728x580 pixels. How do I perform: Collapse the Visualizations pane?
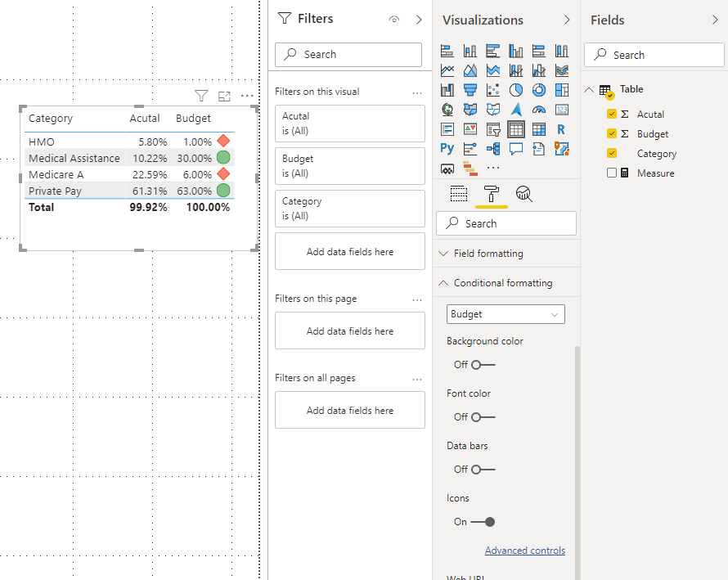(567, 20)
